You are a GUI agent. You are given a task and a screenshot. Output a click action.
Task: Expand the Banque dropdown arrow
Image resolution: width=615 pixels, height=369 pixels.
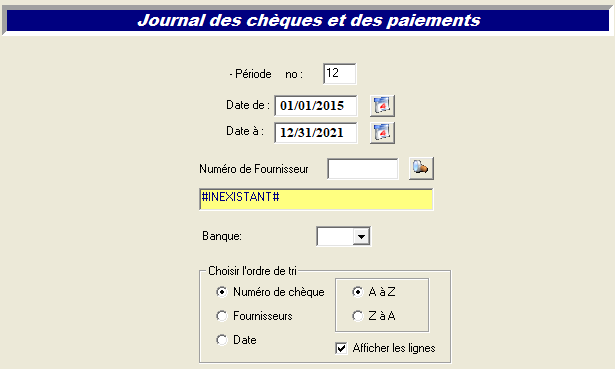361,236
